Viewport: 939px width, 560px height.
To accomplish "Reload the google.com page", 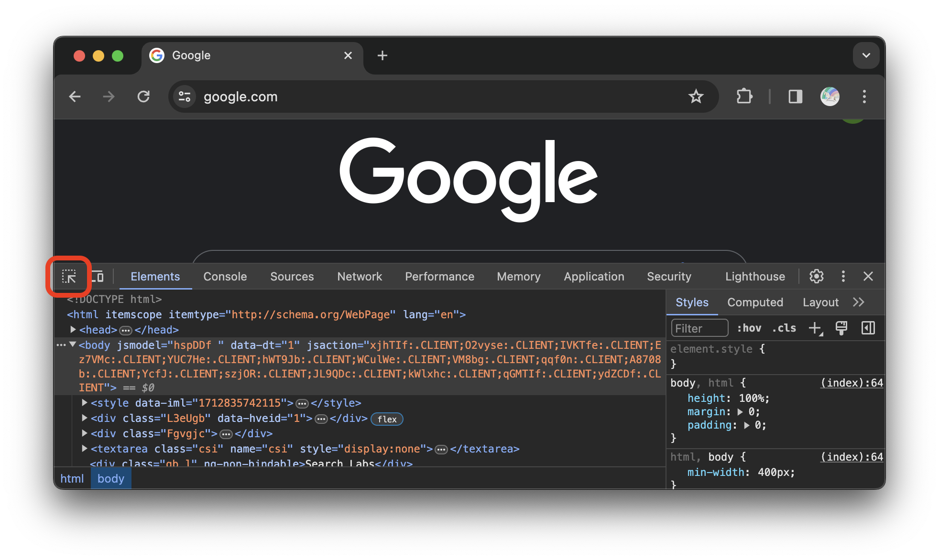I will 143,97.
